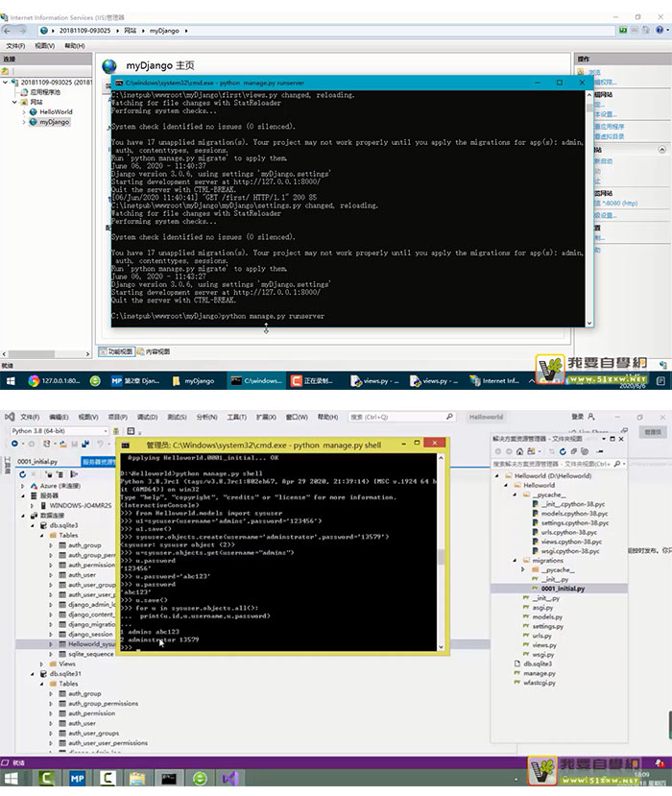Open Visual Studio icon on lower taskbar
672x796 pixels.
coord(230,778)
